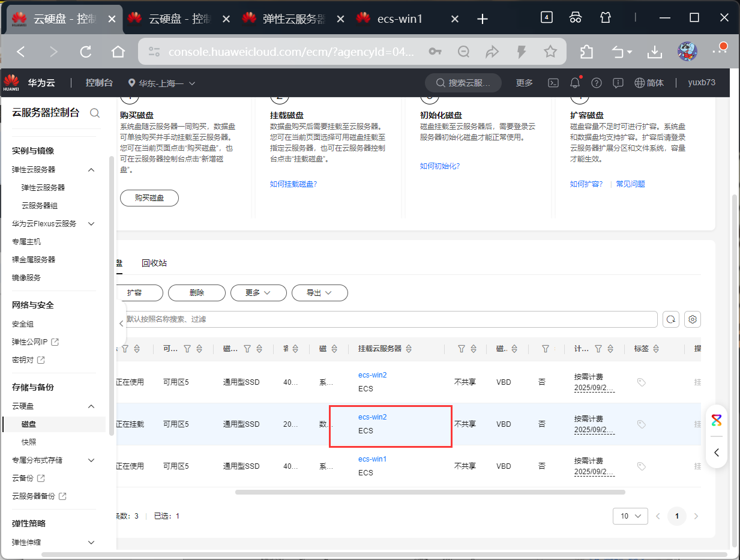Switch to the 弹性云服务器 browser tab
This screenshot has height=560, width=740.
click(x=294, y=19)
